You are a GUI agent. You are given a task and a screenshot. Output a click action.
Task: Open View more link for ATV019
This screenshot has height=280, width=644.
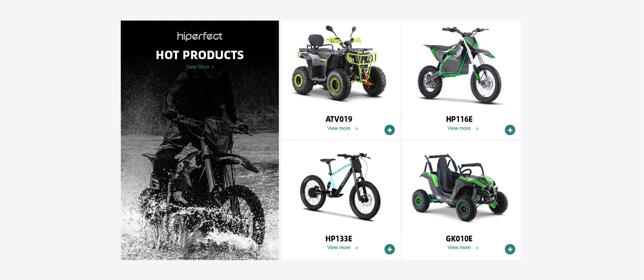click(x=342, y=128)
